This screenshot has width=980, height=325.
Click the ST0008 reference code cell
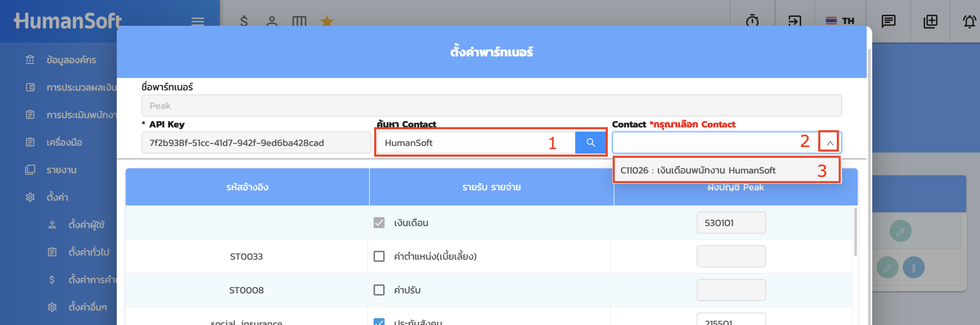tap(247, 290)
